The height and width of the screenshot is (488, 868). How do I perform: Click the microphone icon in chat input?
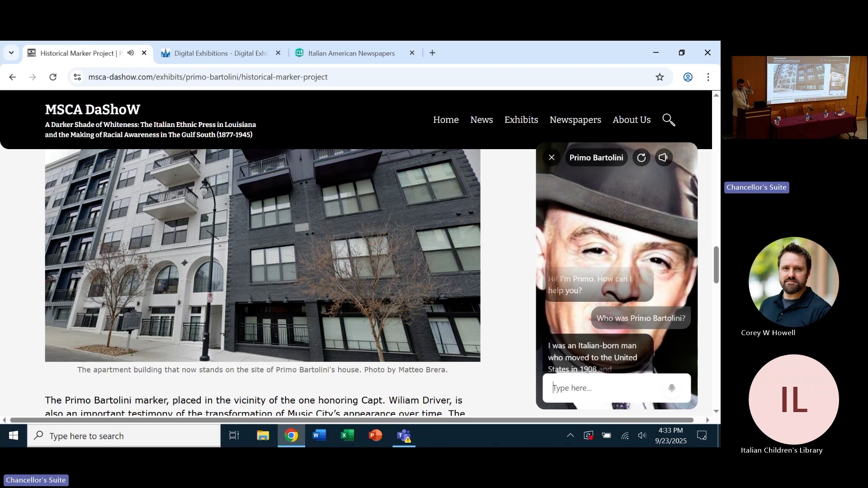tap(672, 388)
